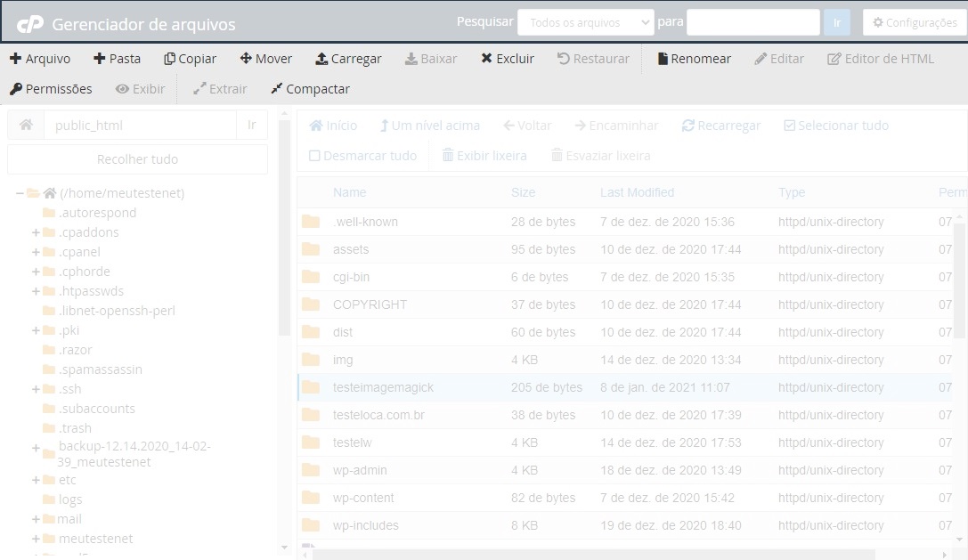
Task: Open the Carregar upload tool
Action: 349,59
